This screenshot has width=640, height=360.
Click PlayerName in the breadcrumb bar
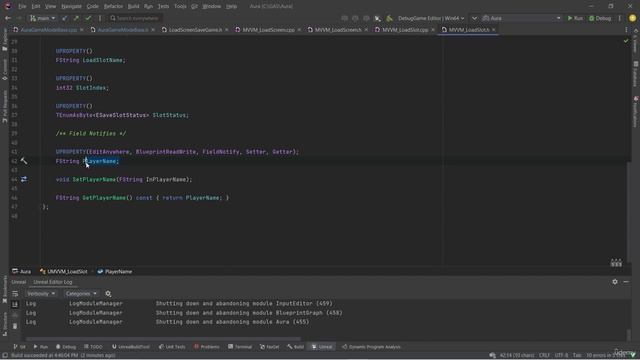pos(115,271)
